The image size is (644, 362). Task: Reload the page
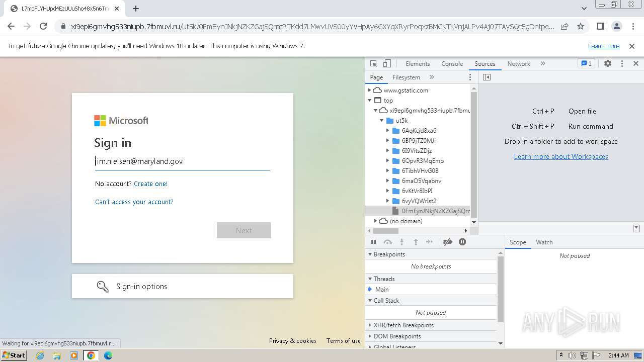point(43,26)
